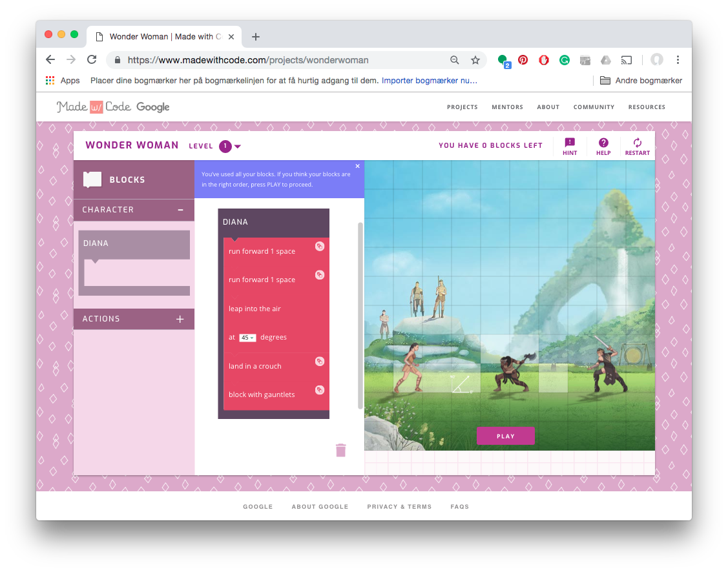Open the Apps grid shortcut
The width and height of the screenshot is (728, 572).
pyautogui.click(x=63, y=80)
